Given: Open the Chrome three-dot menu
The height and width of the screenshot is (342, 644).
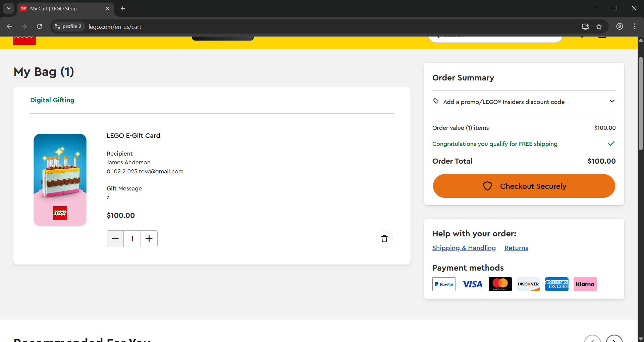Looking at the screenshot, I should 635,26.
